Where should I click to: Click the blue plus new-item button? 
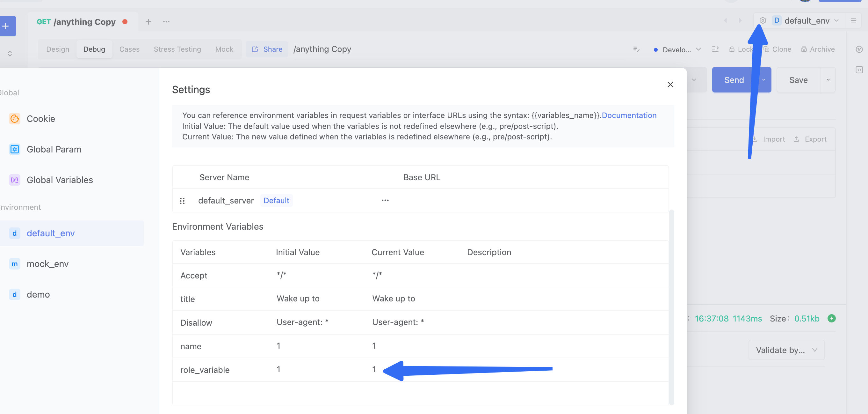point(6,26)
